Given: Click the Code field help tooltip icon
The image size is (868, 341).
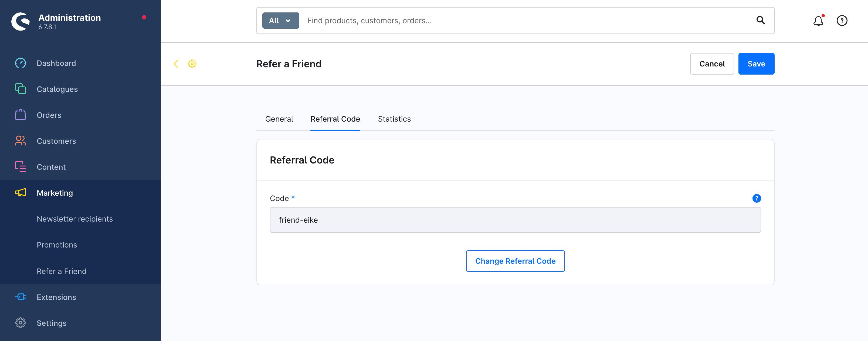Looking at the screenshot, I should [x=756, y=198].
